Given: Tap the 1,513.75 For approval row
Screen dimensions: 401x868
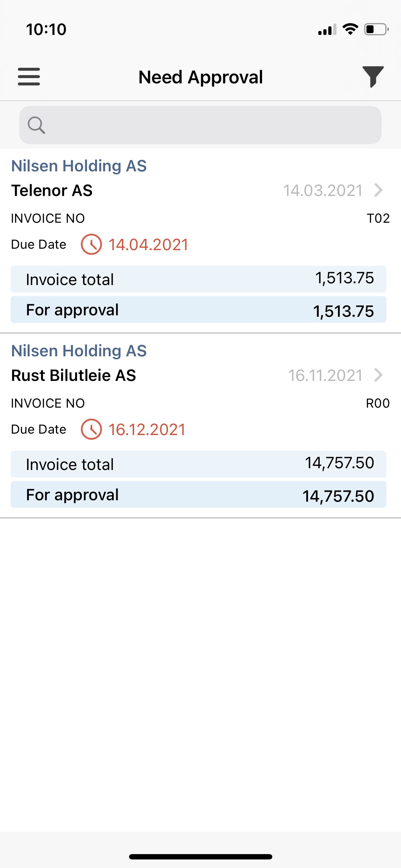Looking at the screenshot, I should click(x=198, y=310).
